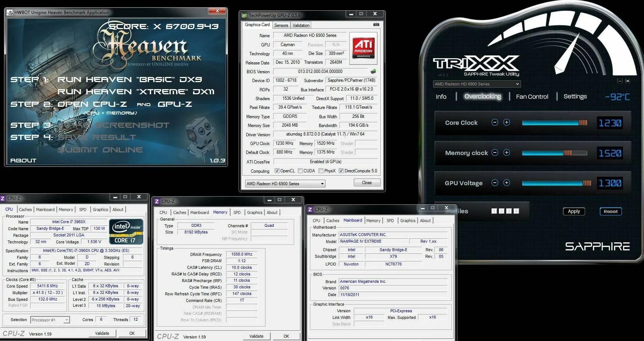This screenshot has width=644, height=341.
Task: Click the BIOS Version field in GPU-Z
Action: point(320,71)
